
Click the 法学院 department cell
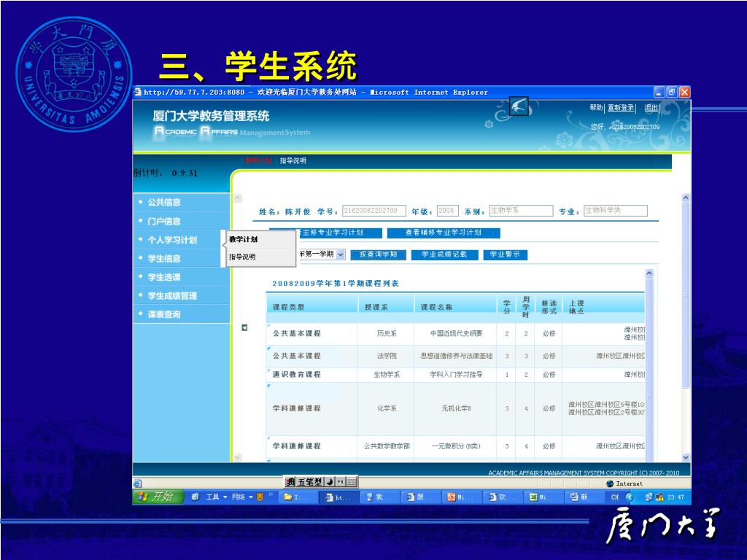(387, 356)
